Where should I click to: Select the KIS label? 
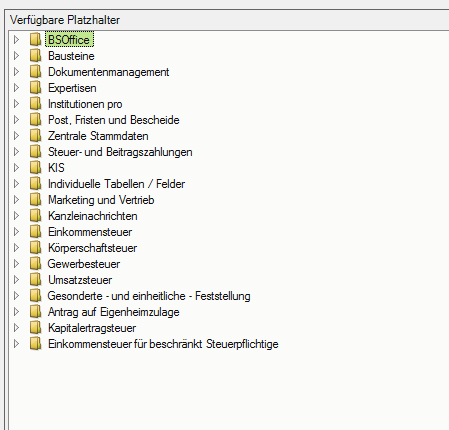56,168
